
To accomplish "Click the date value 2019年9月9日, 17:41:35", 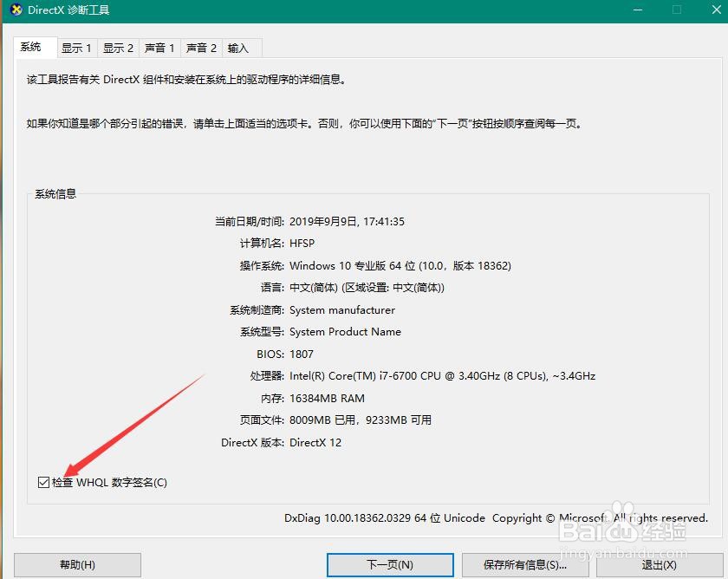I will (347, 222).
